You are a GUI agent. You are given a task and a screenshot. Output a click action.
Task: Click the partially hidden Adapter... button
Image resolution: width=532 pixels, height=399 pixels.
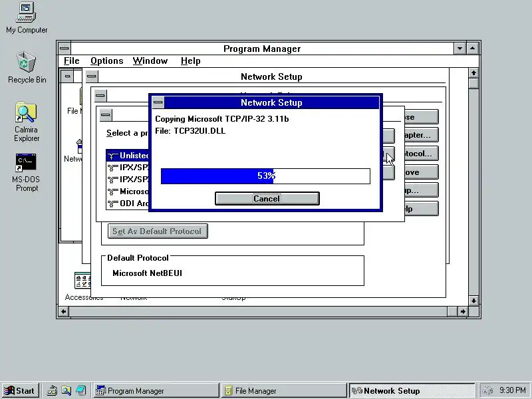[x=422, y=135]
